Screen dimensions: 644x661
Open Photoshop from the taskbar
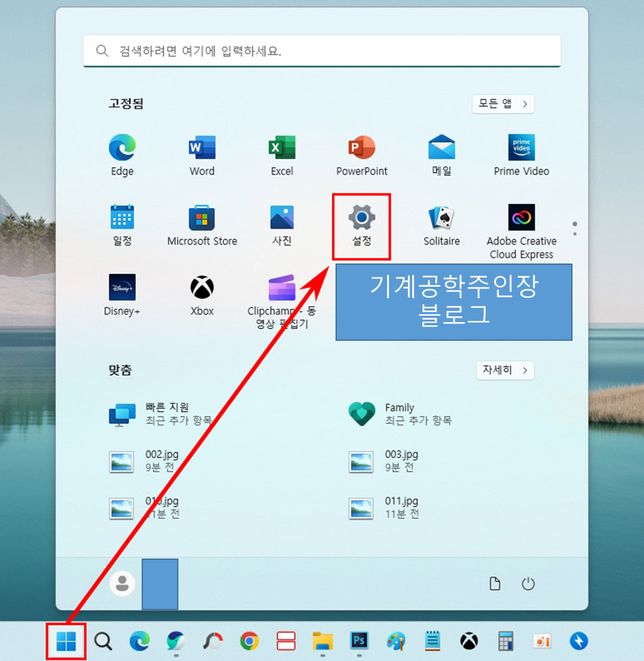(x=359, y=641)
